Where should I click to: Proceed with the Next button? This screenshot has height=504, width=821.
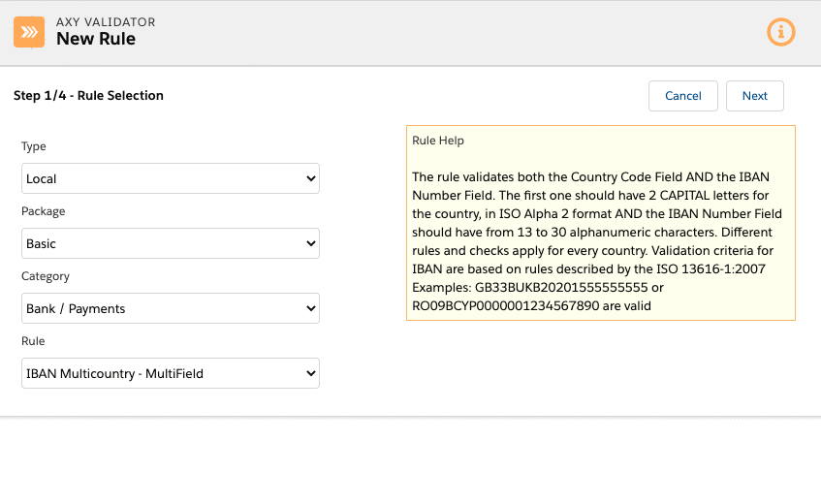coord(754,96)
